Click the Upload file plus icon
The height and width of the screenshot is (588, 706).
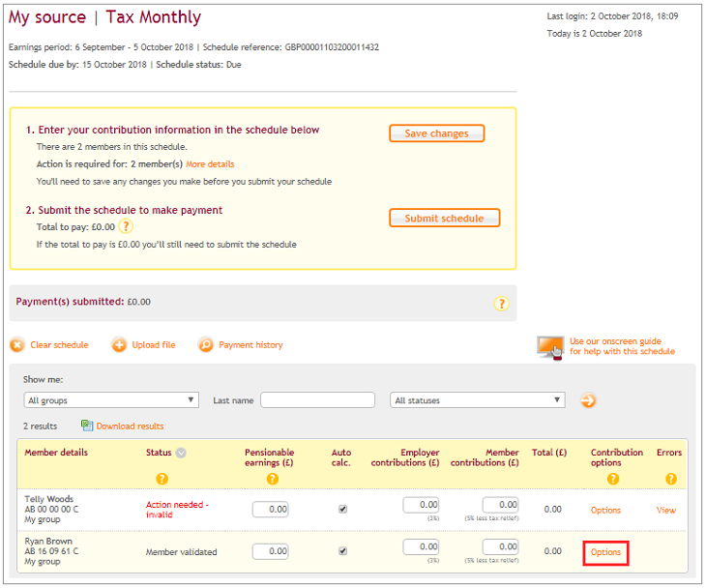point(119,345)
